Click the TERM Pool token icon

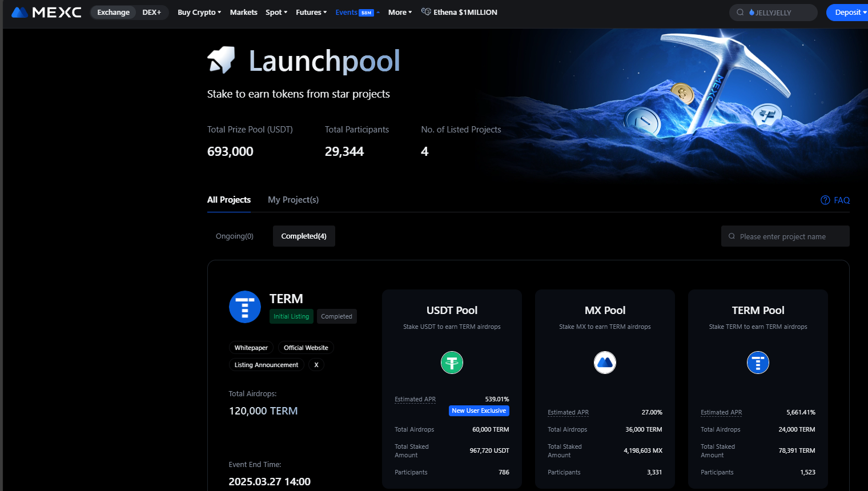(x=758, y=363)
